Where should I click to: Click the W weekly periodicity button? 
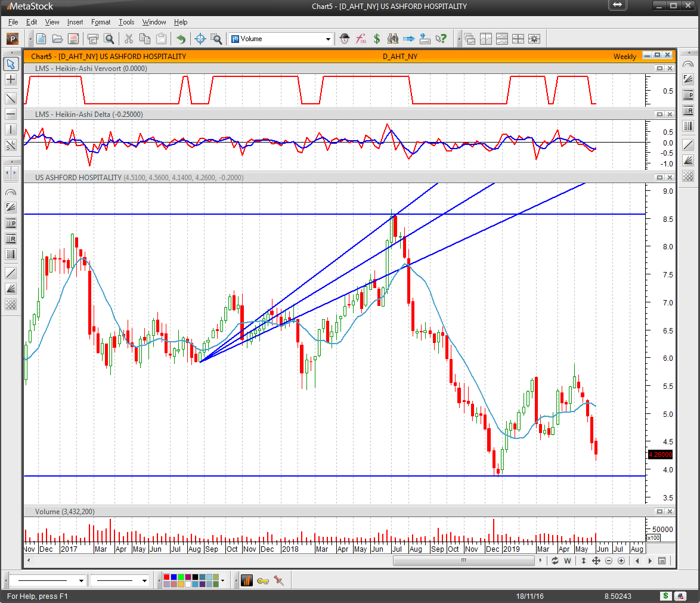coord(568,561)
